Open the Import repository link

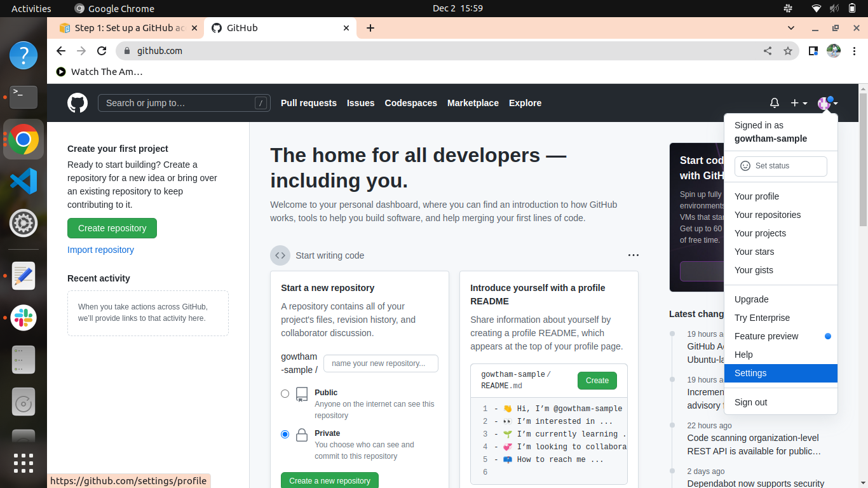point(100,250)
